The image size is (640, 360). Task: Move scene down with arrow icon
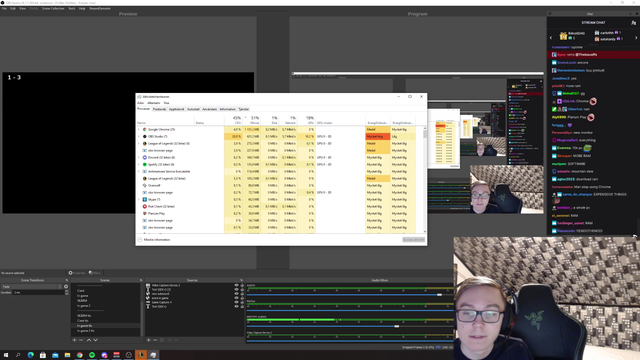tap(96, 340)
